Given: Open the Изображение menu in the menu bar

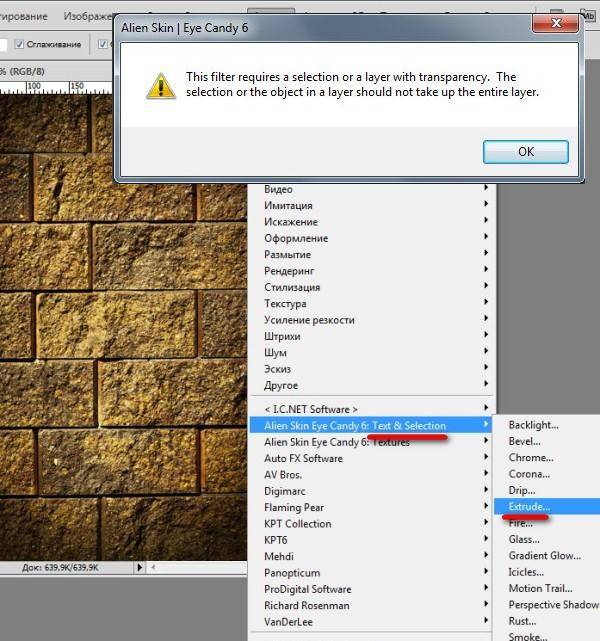Looking at the screenshot, I should coord(85,16).
